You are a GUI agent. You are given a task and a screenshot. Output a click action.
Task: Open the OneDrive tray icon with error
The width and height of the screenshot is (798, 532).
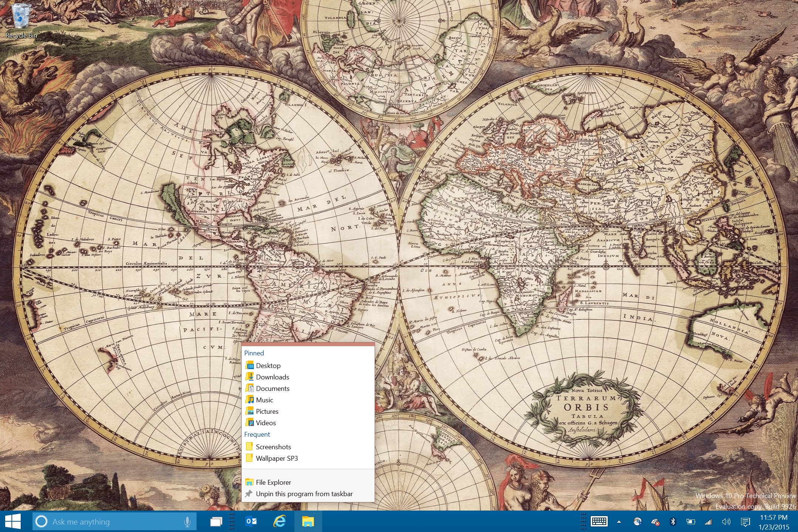pyautogui.click(x=655, y=522)
